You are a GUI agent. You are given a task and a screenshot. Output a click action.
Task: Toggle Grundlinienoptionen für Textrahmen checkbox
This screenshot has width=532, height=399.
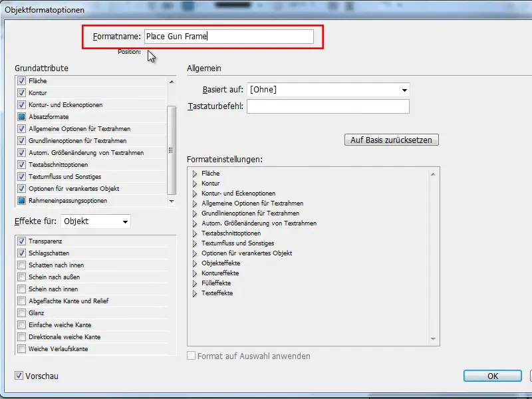click(x=22, y=140)
